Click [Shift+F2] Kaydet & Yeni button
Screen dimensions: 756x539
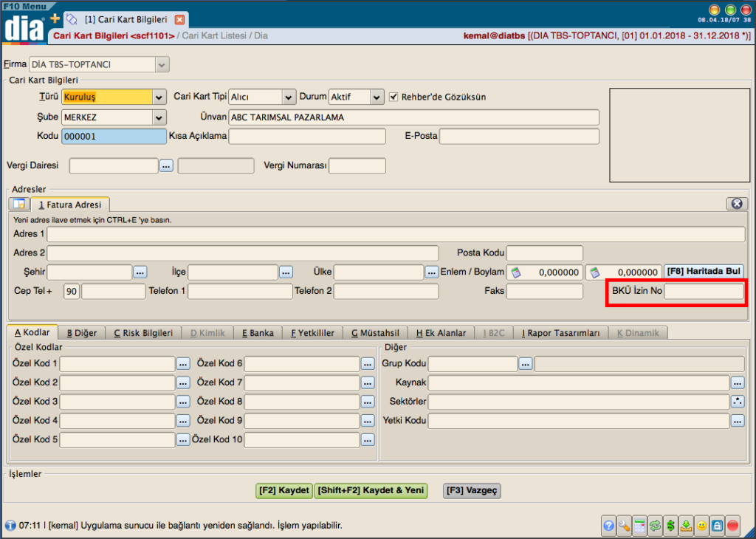pos(371,490)
